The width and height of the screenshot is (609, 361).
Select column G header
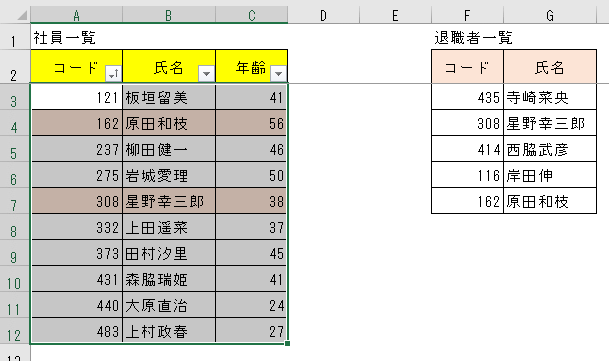pyautogui.click(x=550, y=16)
